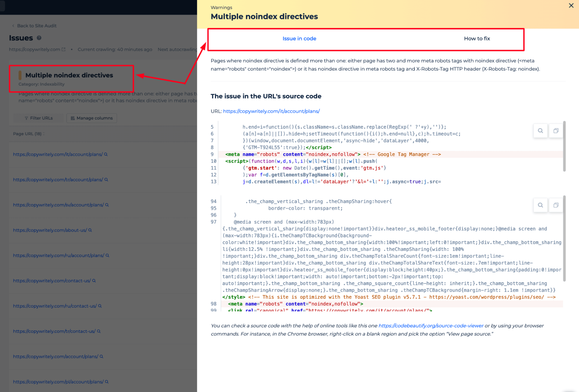This screenshot has width=579, height=392.
Task: Open the copywritely.com/account/plans/ page URL
Action: [56, 356]
